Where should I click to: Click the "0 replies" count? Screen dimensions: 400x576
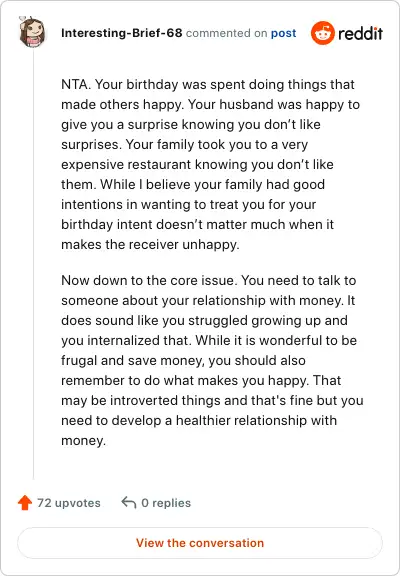coord(166,503)
